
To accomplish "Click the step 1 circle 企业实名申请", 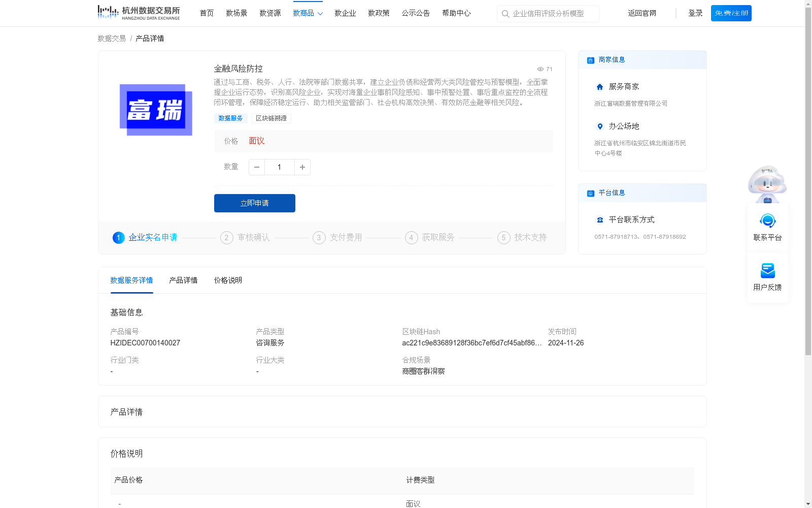I will click(119, 238).
